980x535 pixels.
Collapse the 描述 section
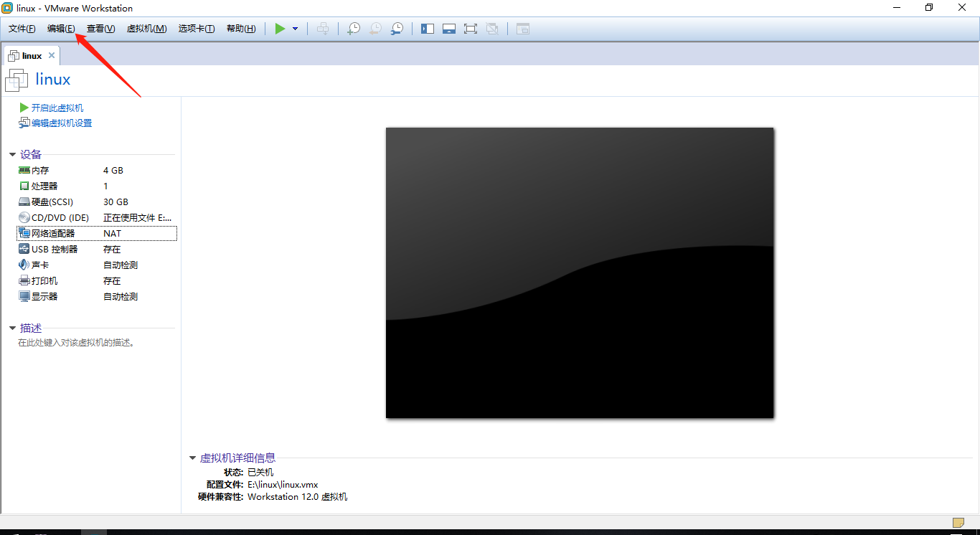[x=13, y=328]
